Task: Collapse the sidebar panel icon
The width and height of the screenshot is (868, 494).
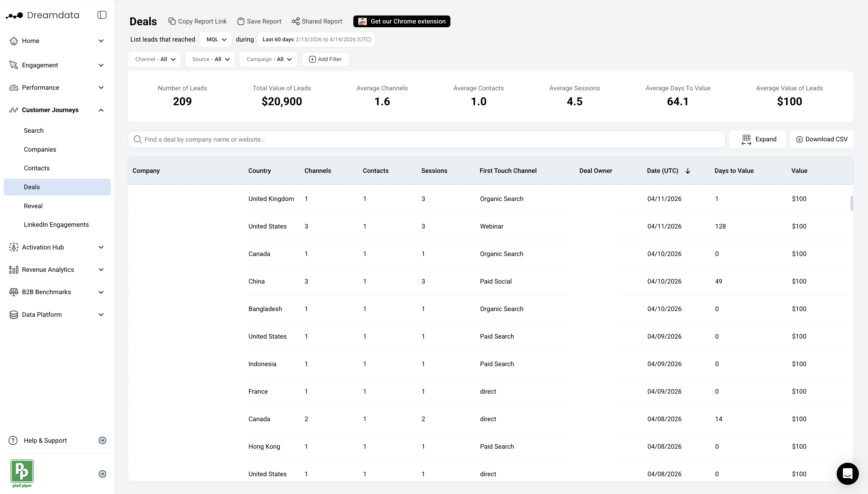Action: [x=102, y=15]
